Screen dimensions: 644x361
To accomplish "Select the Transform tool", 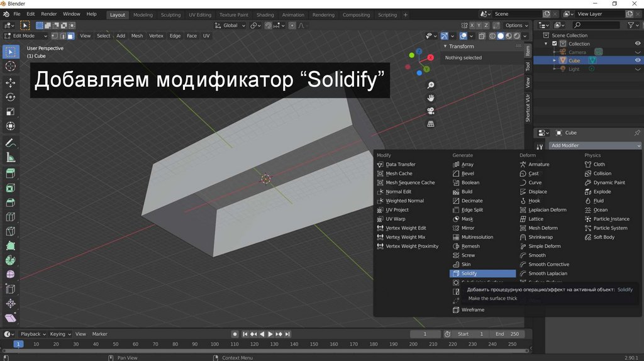I will pos(11,126).
